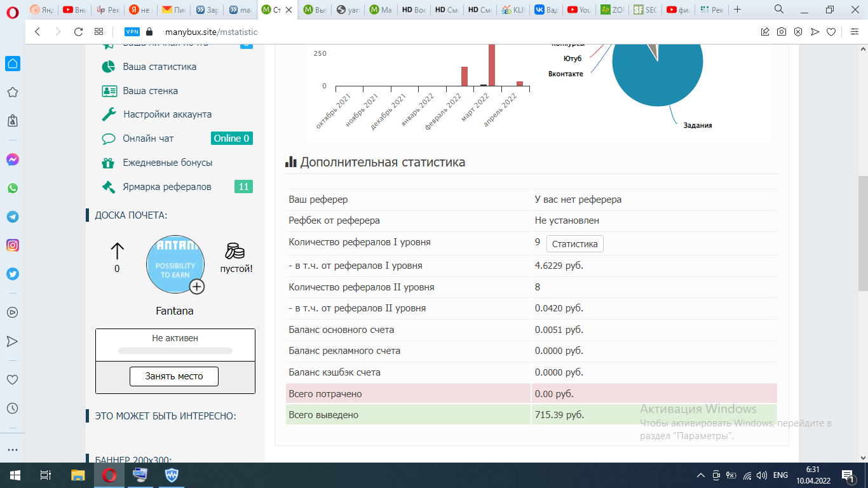Image resolution: width=868 pixels, height=488 pixels.
Task: Click the Статистика button for referrals
Action: click(574, 244)
